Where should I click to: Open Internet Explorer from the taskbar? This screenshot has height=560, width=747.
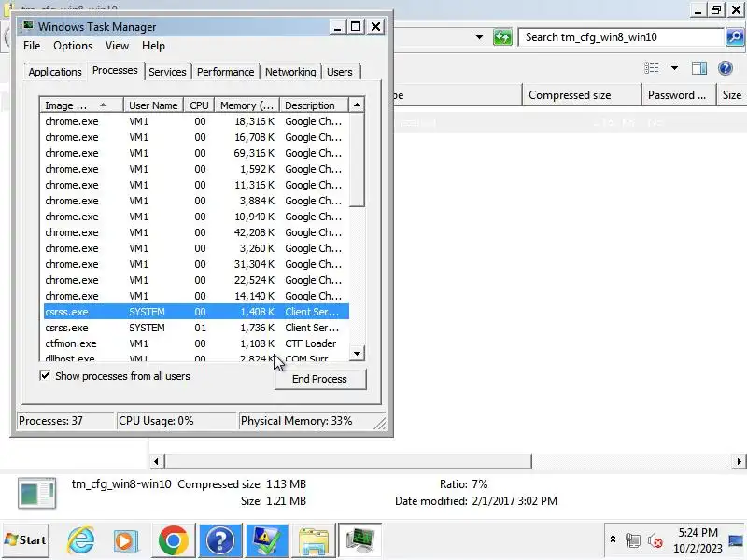(80, 540)
